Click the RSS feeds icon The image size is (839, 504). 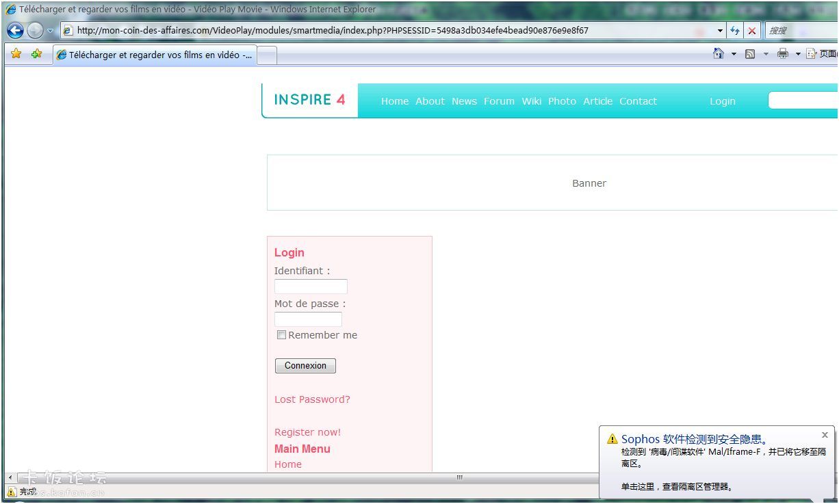point(750,54)
